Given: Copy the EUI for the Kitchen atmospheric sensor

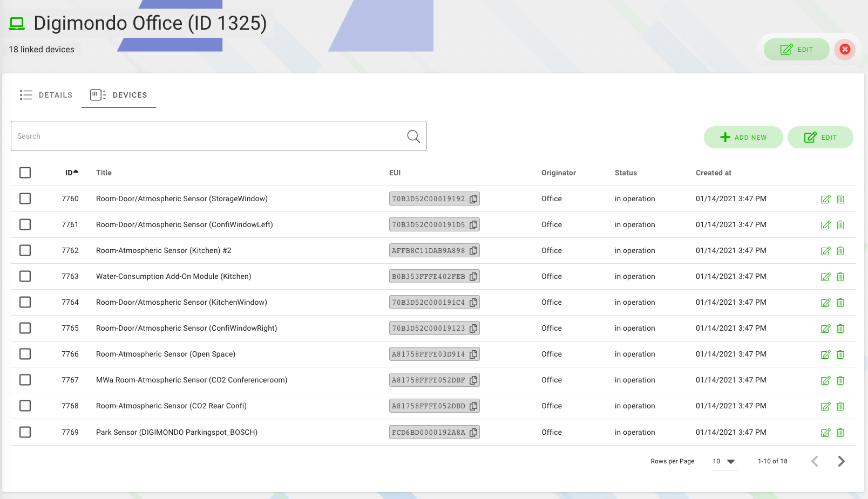Looking at the screenshot, I should coord(473,250).
